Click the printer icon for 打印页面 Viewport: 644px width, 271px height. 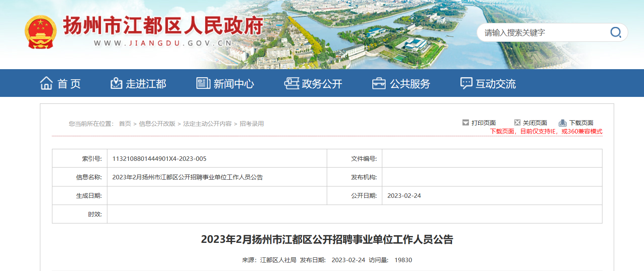[x=466, y=123]
